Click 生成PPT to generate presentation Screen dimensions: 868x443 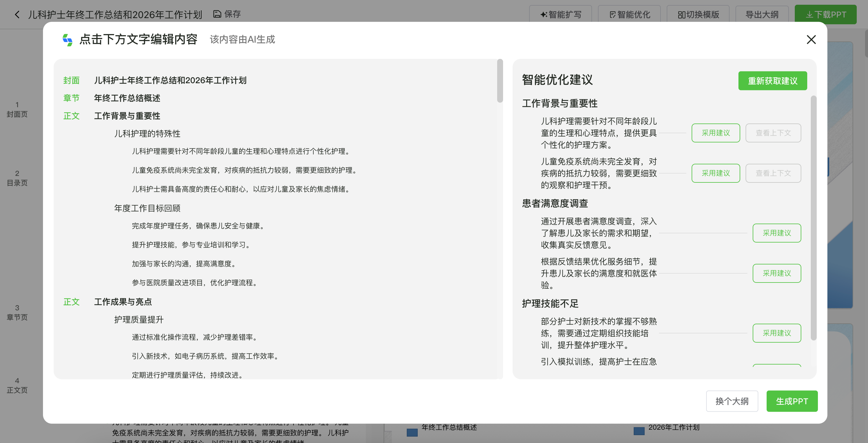(x=792, y=401)
